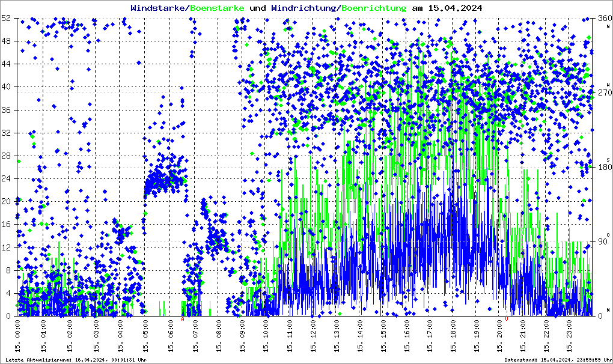The height and width of the screenshot is (364, 613).
Task: Select direction axis value "180"
Action: point(605,167)
